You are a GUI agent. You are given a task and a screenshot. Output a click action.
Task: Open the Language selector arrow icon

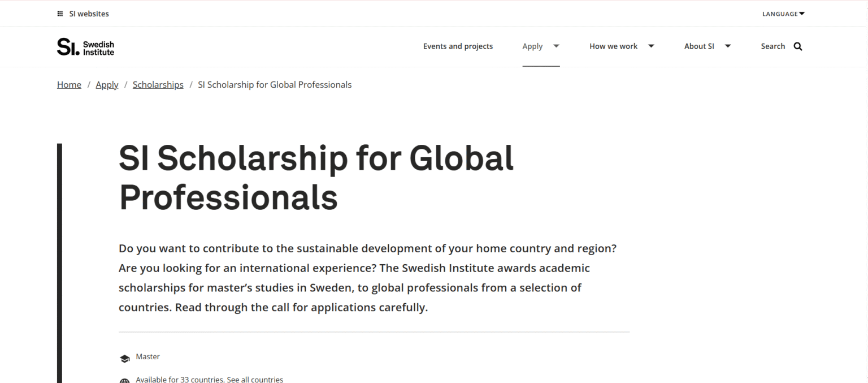tap(801, 13)
